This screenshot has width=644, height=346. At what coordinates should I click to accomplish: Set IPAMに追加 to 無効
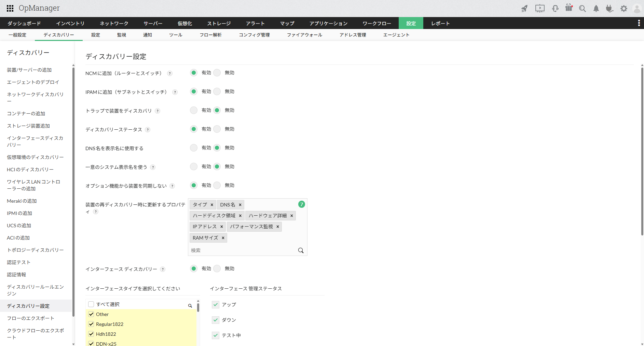tap(217, 91)
